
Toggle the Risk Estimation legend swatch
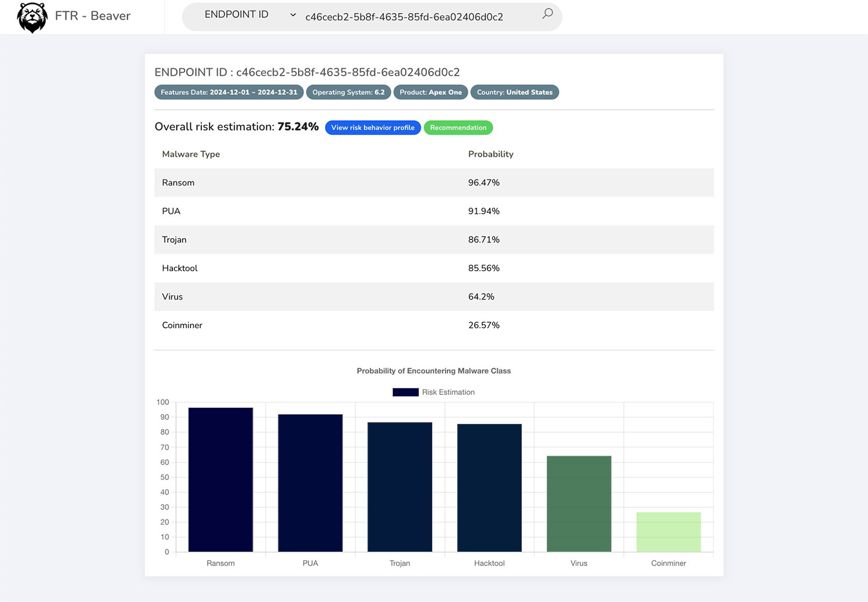click(x=405, y=392)
